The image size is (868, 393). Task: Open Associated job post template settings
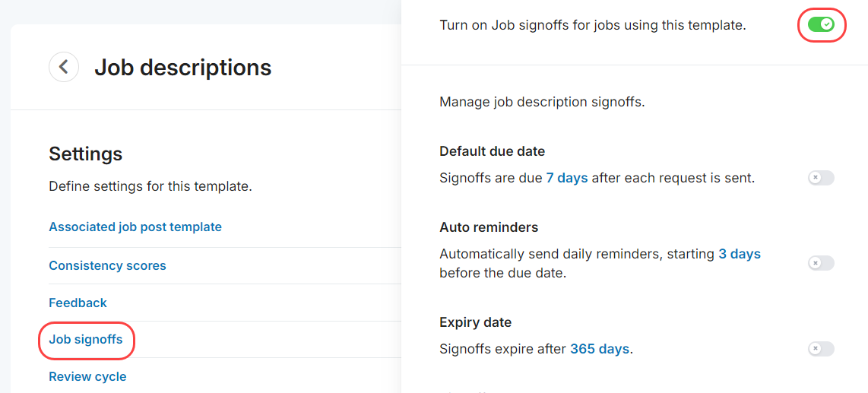pos(135,227)
